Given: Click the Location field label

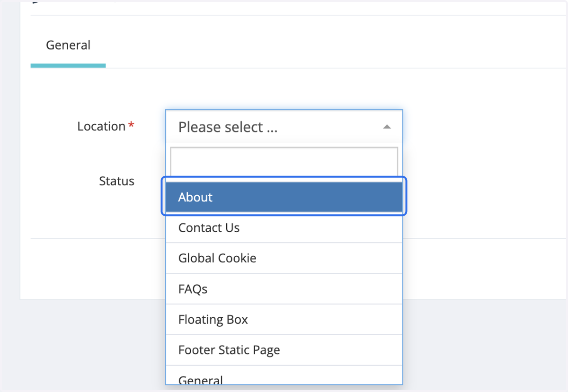Looking at the screenshot, I should point(101,127).
